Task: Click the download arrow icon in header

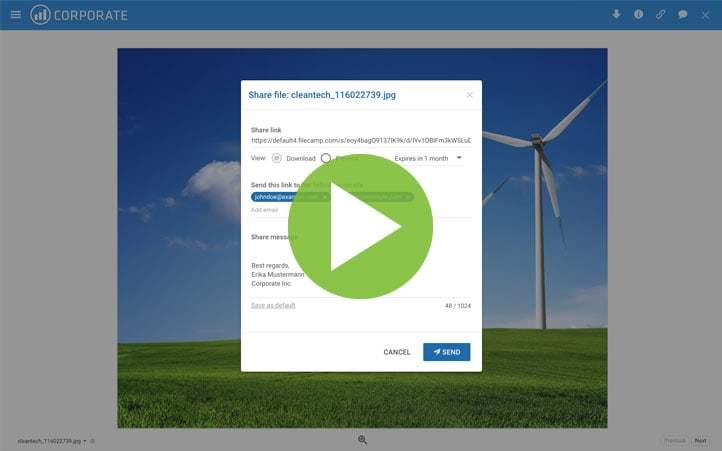Action: [x=616, y=14]
